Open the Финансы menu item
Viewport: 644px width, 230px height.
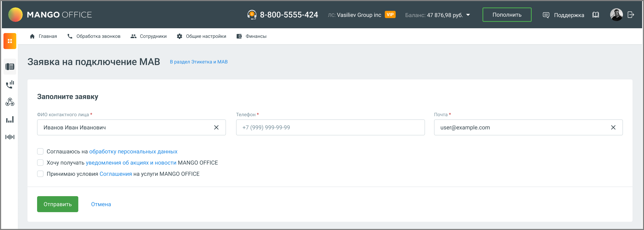[x=251, y=36]
